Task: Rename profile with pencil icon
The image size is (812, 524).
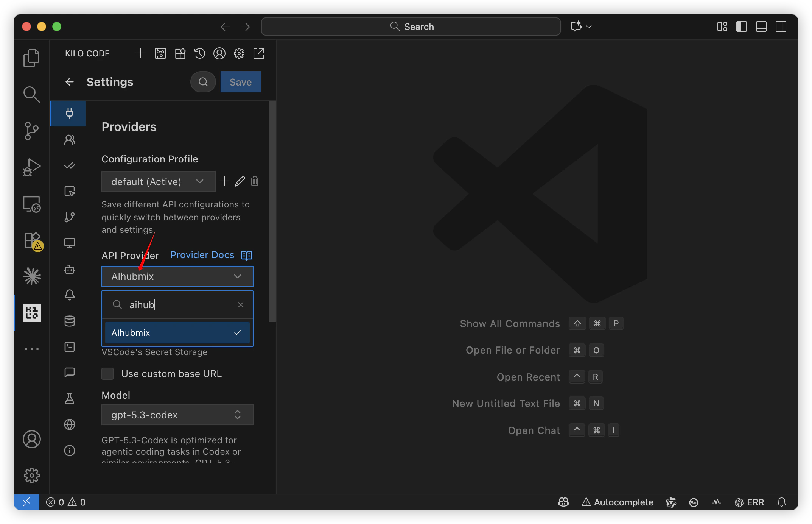Action: tap(240, 181)
